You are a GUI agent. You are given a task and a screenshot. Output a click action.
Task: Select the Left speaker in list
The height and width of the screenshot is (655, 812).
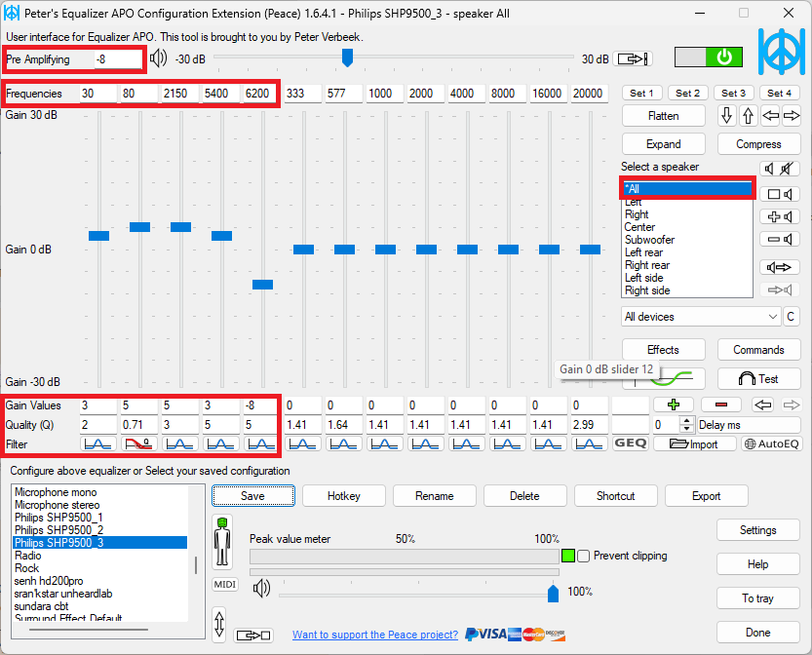[686, 203]
